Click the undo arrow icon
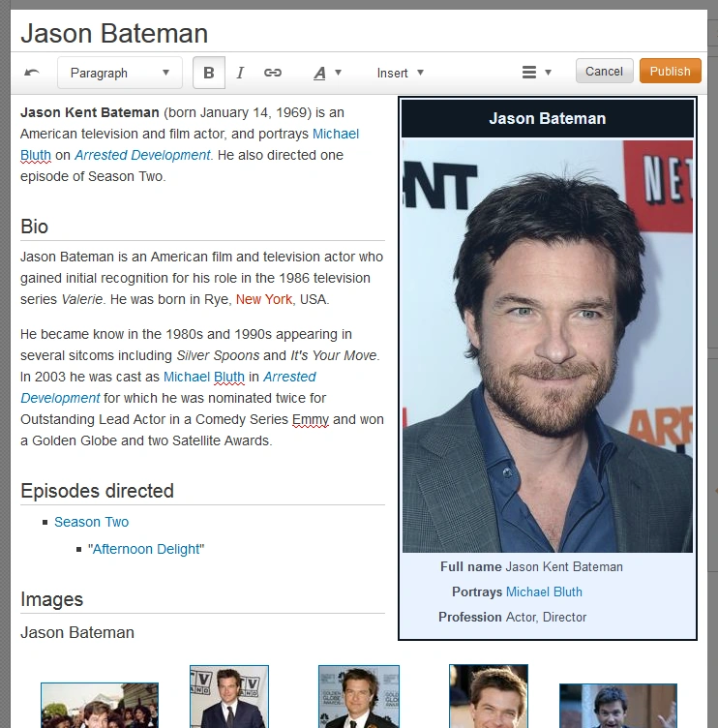The image size is (718, 728). coord(32,73)
